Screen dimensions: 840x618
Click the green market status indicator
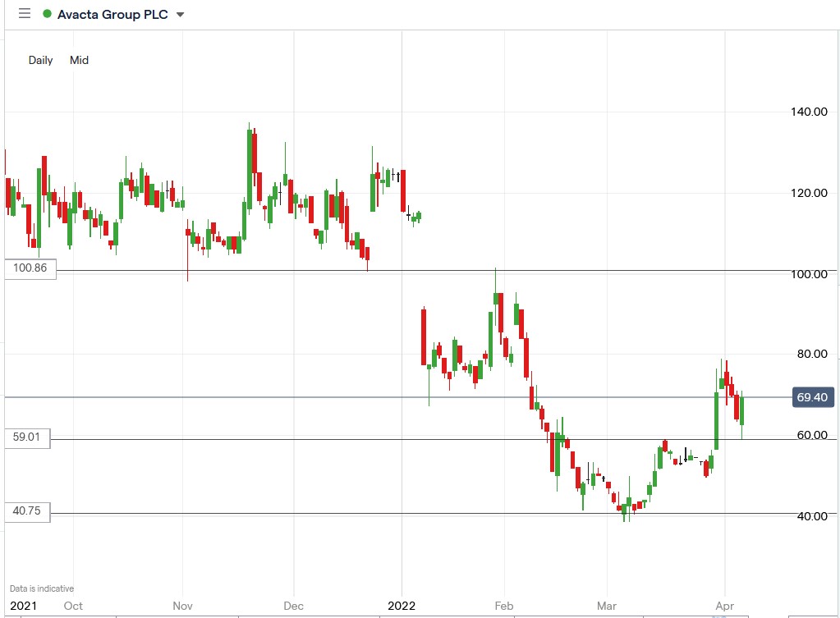pyautogui.click(x=48, y=14)
